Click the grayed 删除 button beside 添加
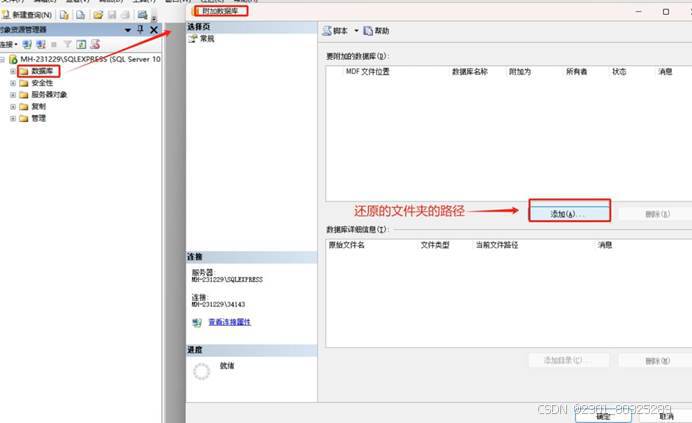Screen dimensions: 692x423 click(x=657, y=214)
